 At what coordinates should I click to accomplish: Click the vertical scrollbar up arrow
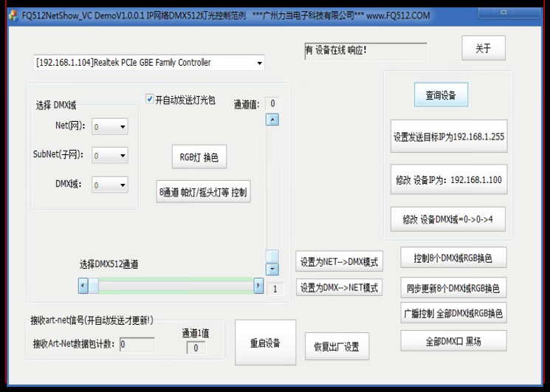pos(272,120)
